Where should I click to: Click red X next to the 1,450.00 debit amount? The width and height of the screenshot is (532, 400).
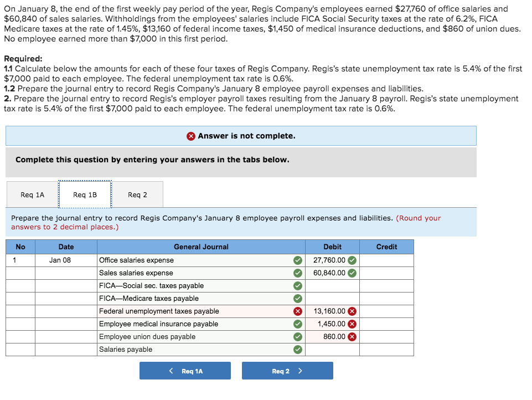click(x=351, y=324)
